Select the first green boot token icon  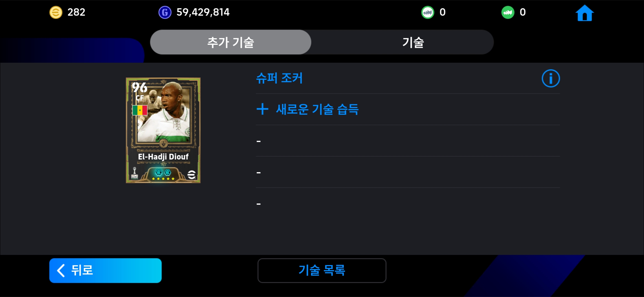point(428,12)
